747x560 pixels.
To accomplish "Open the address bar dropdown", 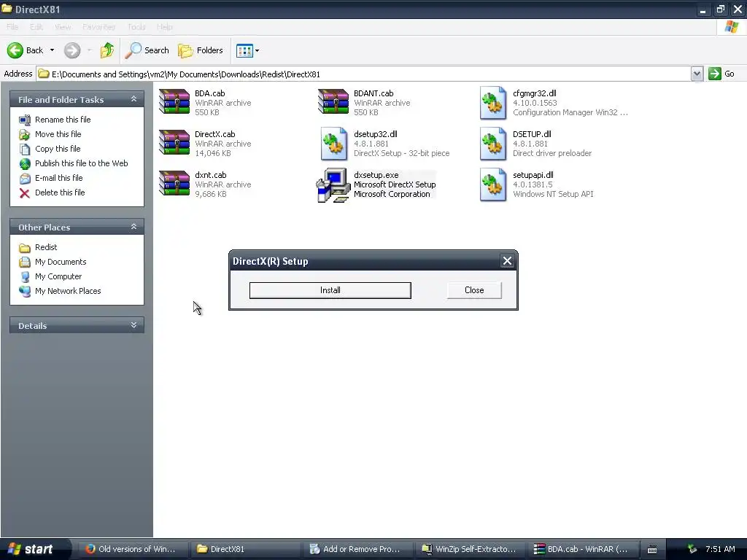I will (x=697, y=74).
